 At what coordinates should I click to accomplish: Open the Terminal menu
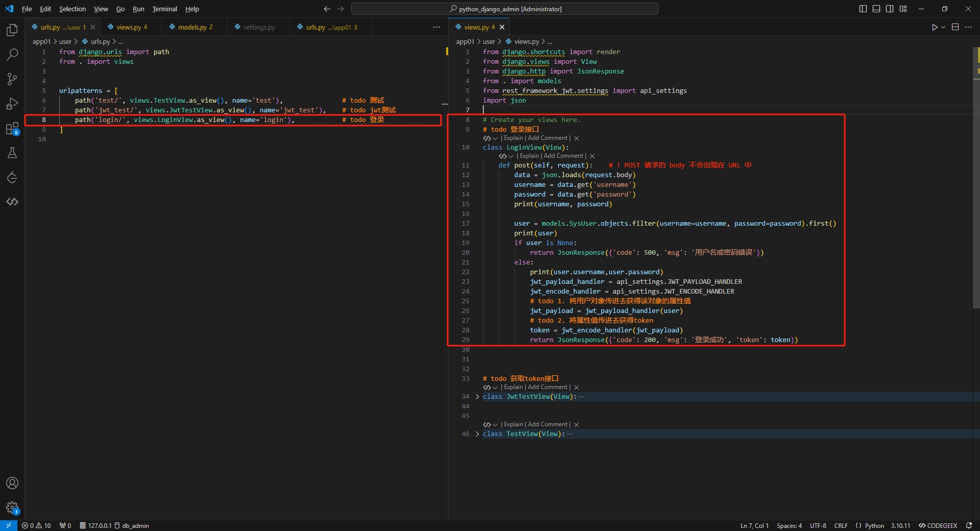pos(164,9)
